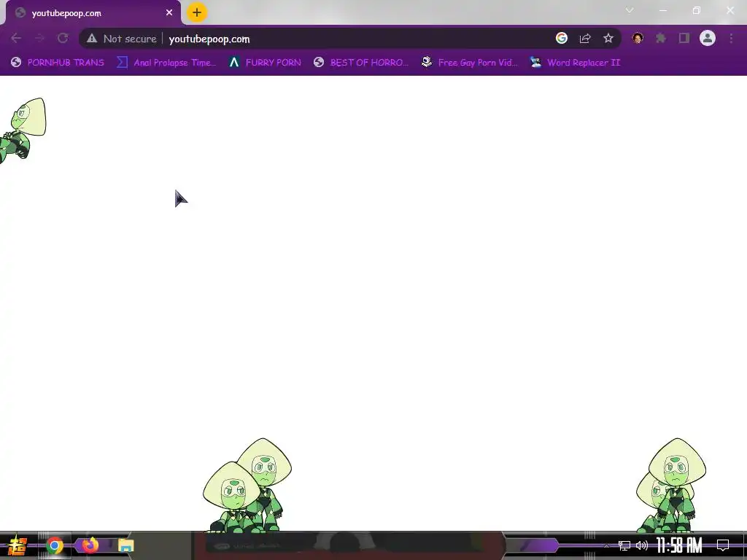Show hidden system tray icons
747x560 pixels.
(x=606, y=545)
